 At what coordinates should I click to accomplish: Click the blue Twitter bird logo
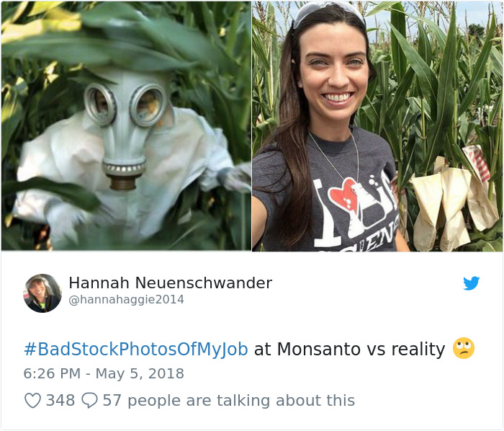(x=471, y=283)
